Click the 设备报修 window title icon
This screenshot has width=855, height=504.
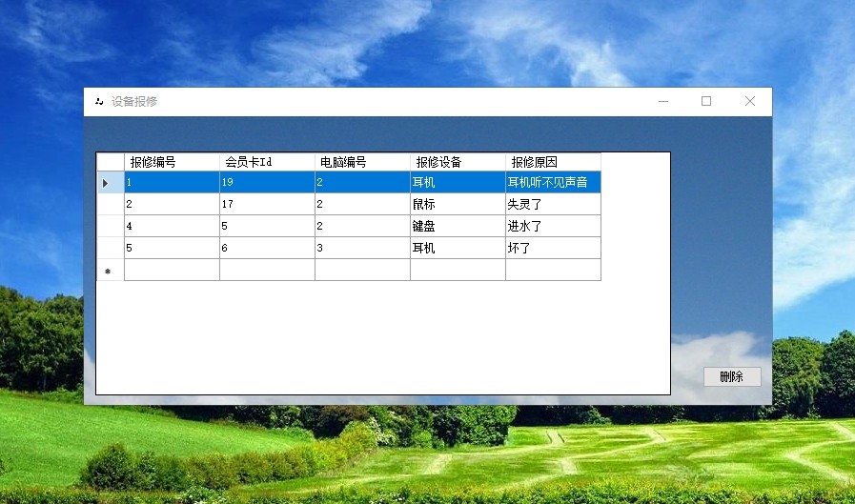[99, 101]
